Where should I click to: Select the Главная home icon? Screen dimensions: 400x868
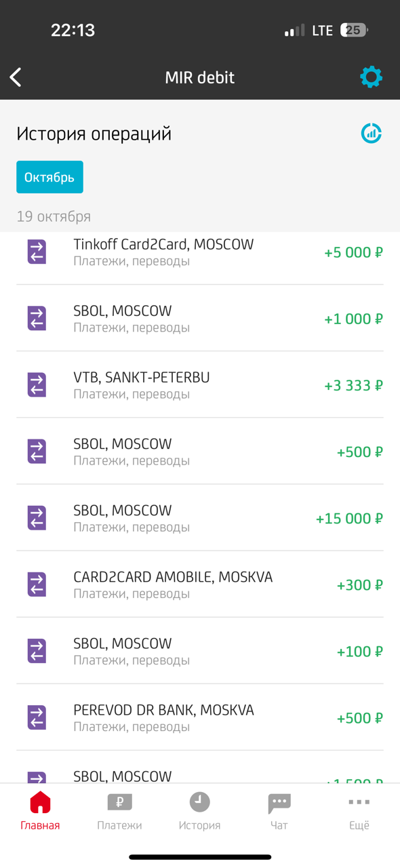40,802
